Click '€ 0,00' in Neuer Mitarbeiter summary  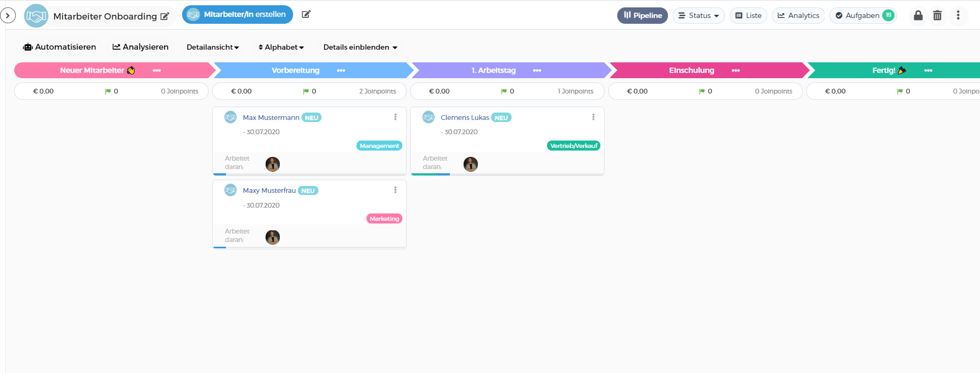point(43,91)
